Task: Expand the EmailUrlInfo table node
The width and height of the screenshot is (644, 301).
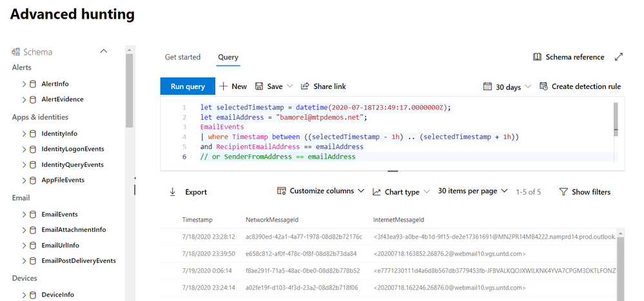Action: 24,245
